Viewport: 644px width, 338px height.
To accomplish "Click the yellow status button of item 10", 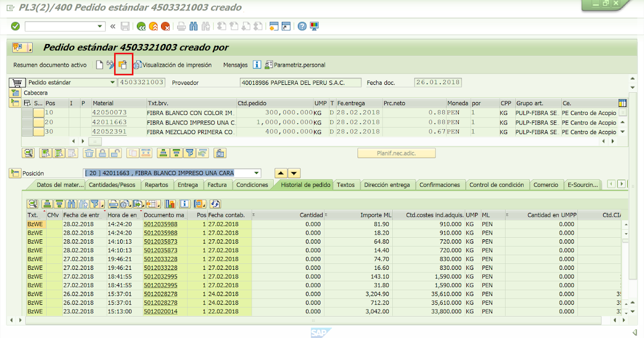I will (x=39, y=113).
